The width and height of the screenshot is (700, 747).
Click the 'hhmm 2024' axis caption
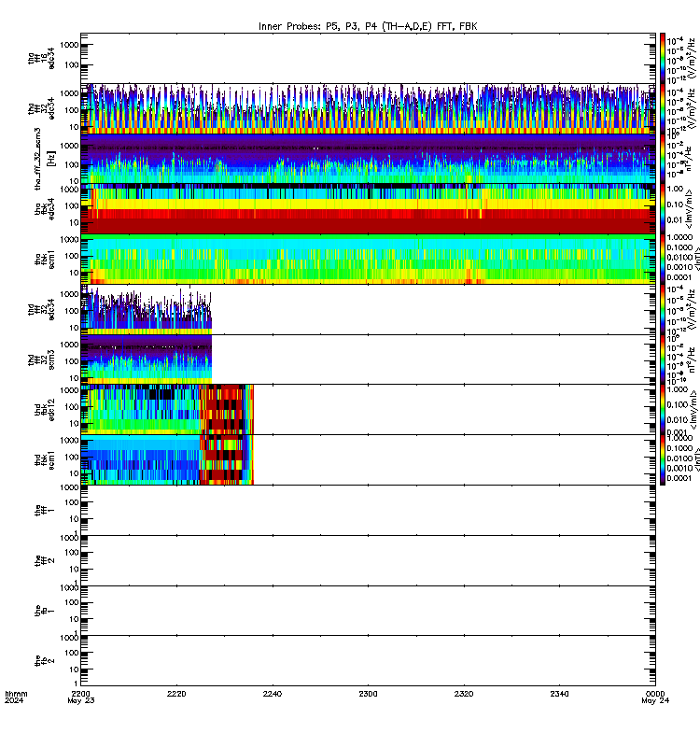click(16, 697)
